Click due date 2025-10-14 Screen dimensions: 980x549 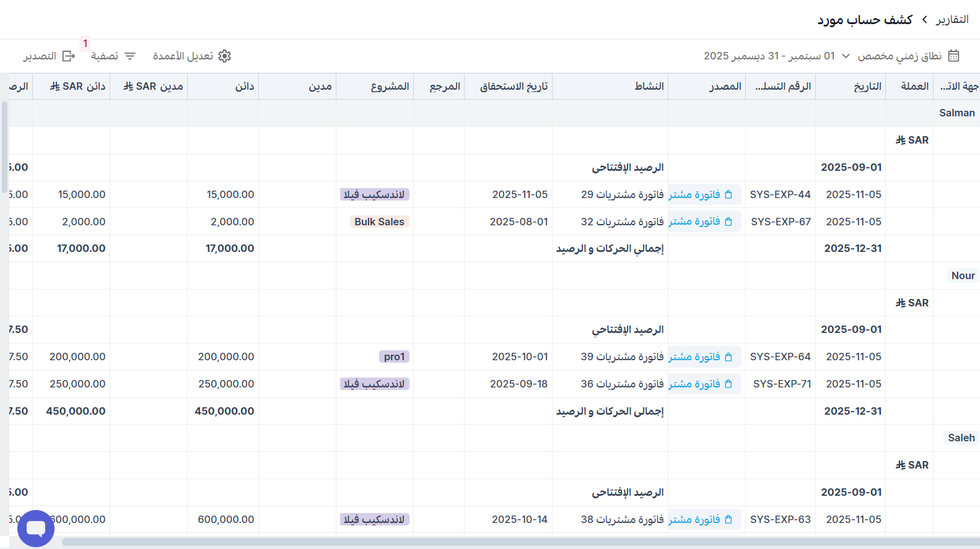(x=520, y=519)
